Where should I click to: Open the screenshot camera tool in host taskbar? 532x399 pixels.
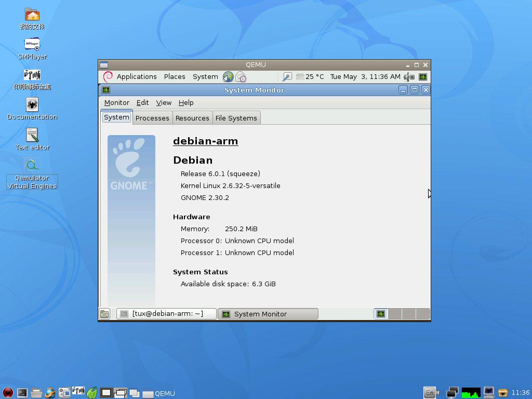[64, 393]
